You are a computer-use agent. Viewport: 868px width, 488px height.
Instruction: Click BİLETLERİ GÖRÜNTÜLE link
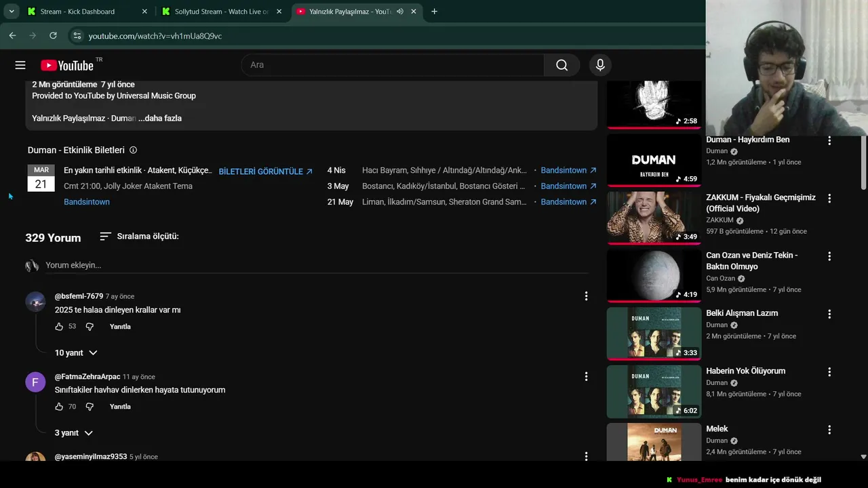[265, 171]
